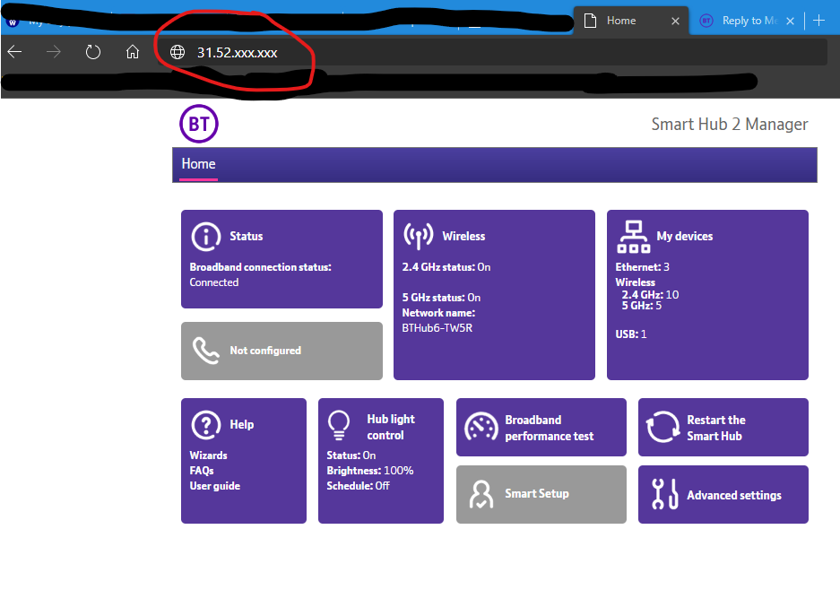Click the Smart Hub 2 Manager title

pyautogui.click(x=729, y=125)
